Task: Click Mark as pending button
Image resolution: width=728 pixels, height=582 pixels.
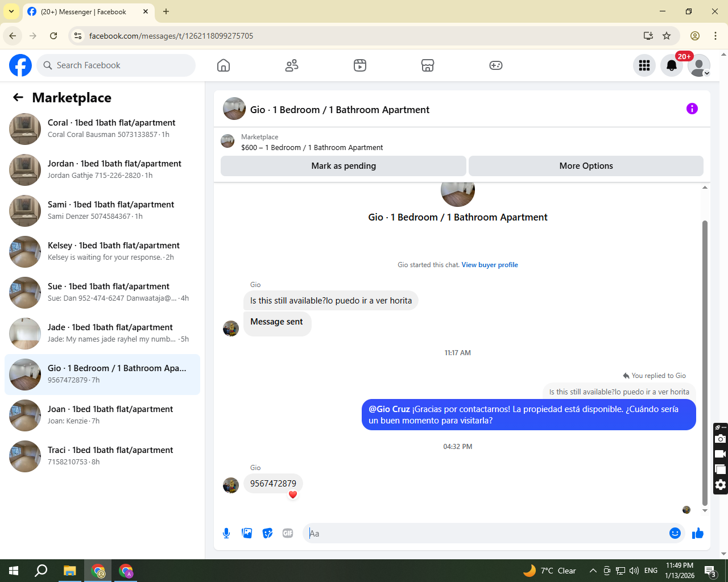Action: [344, 166]
